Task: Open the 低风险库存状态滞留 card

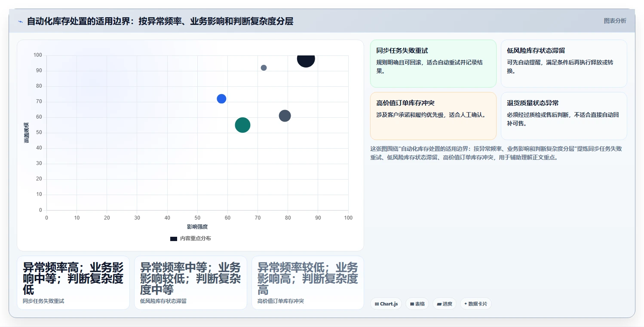Action: pos(564,64)
